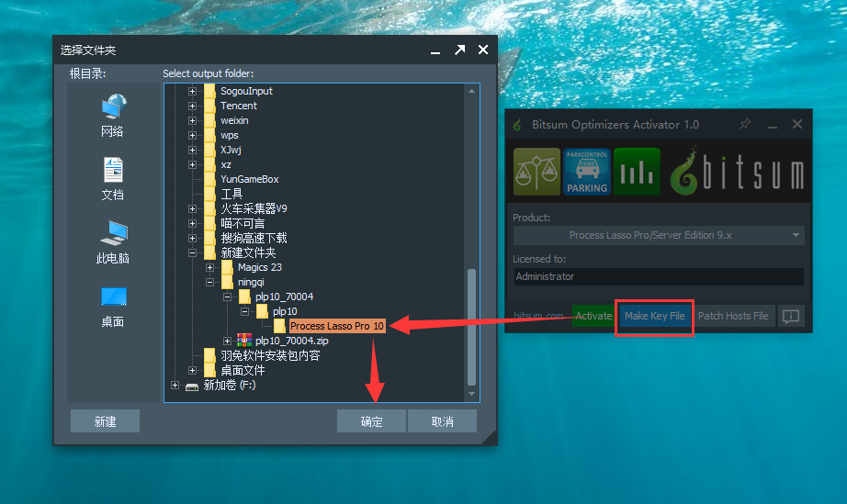This screenshot has width=847, height=504.
Task: Click the Make Key File button
Action: [x=654, y=316]
